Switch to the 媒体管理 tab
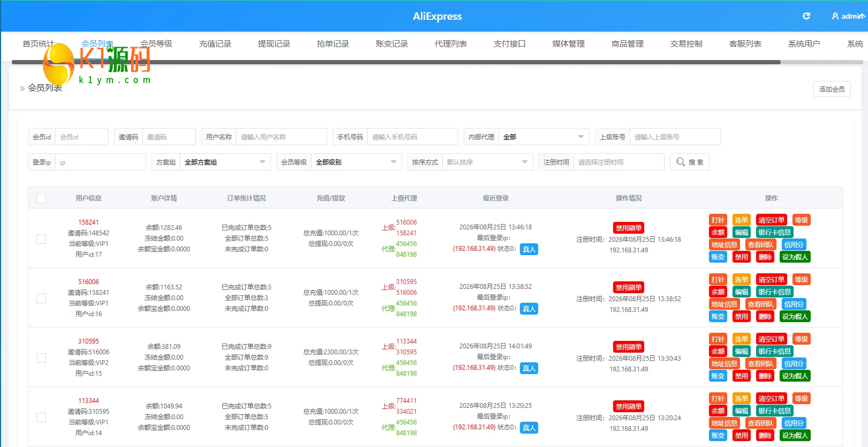Screen dimensions: 868x447 [x=569, y=43]
